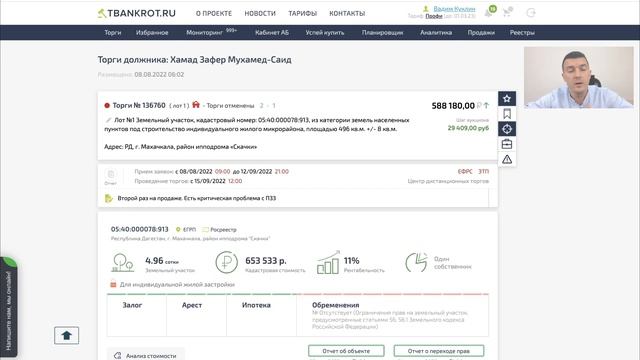Open the Реестры menu item
This screenshot has width=640, height=360.
point(522,32)
